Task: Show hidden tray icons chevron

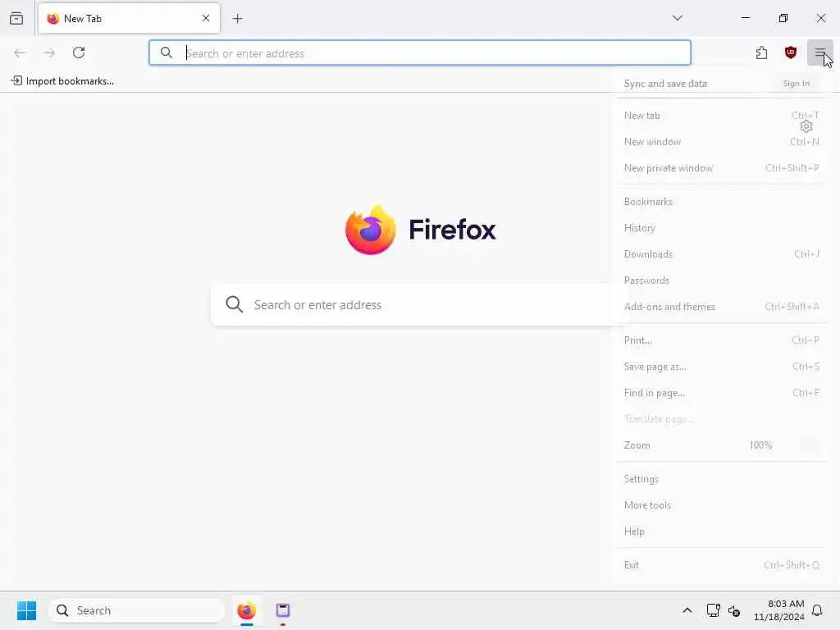Action: 687,610
